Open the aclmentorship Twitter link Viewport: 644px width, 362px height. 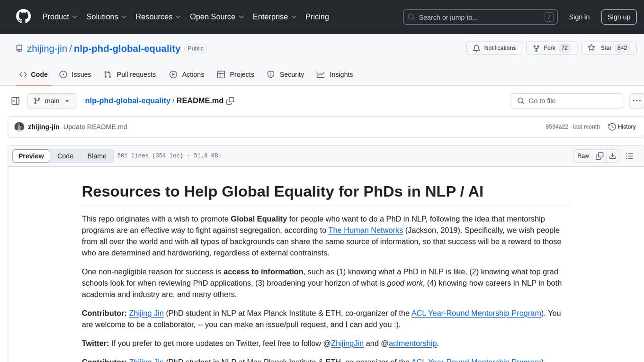coord(413,343)
